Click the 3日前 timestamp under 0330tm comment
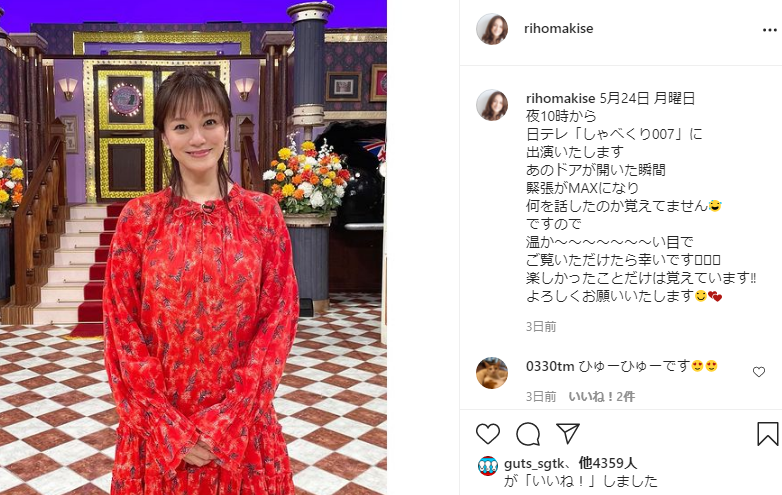782x495 pixels. [541, 396]
